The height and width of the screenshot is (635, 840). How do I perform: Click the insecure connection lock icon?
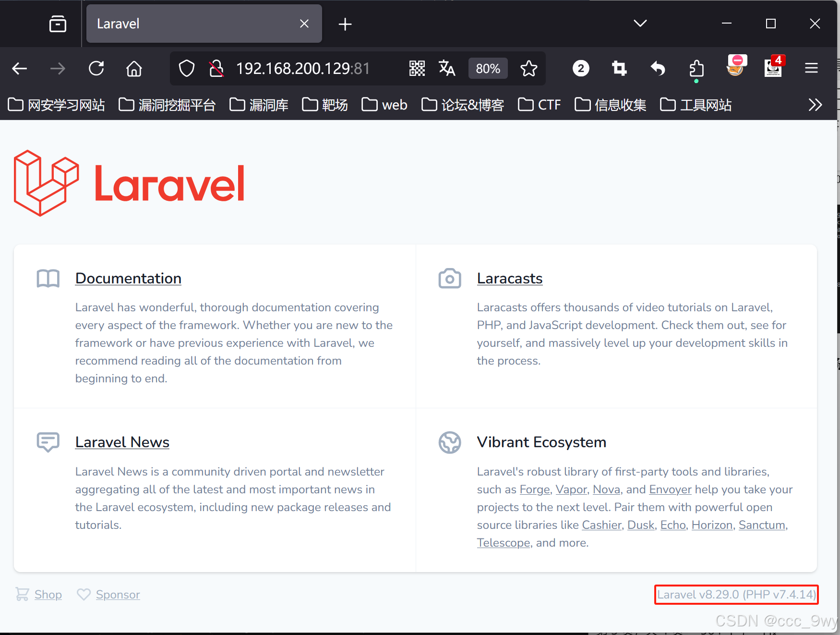pos(216,69)
